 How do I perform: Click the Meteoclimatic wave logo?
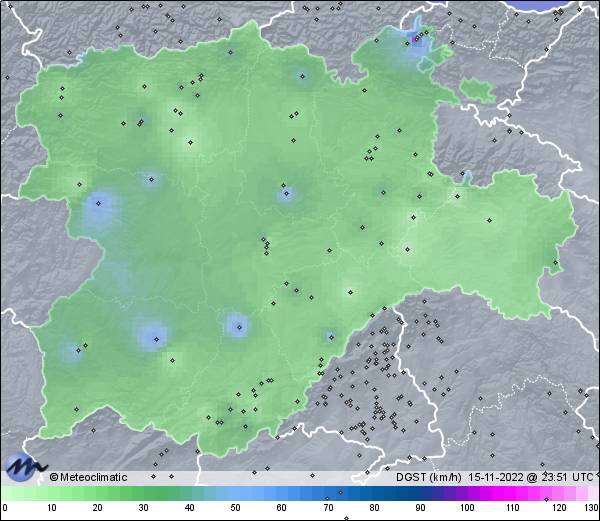pyautogui.click(x=24, y=467)
